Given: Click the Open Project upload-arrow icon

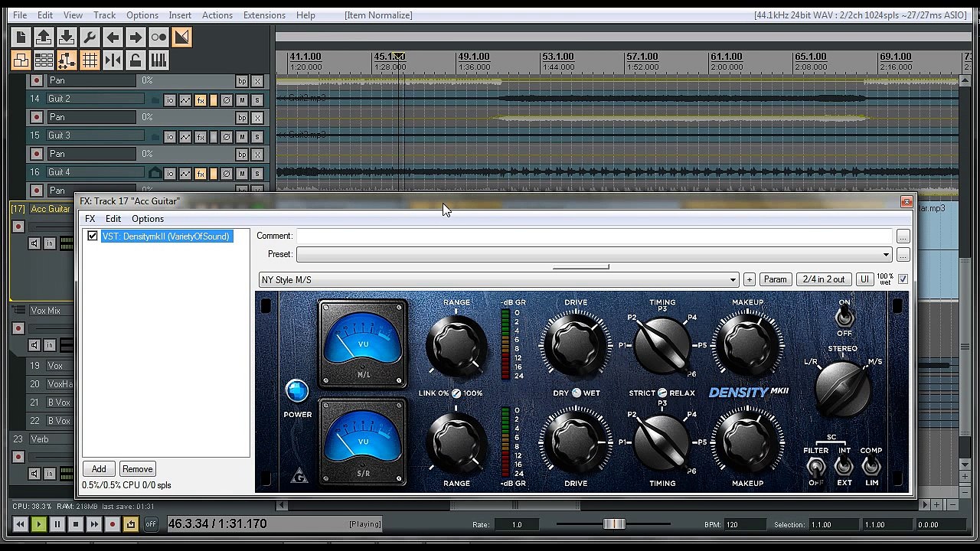Looking at the screenshot, I should coord(44,37).
